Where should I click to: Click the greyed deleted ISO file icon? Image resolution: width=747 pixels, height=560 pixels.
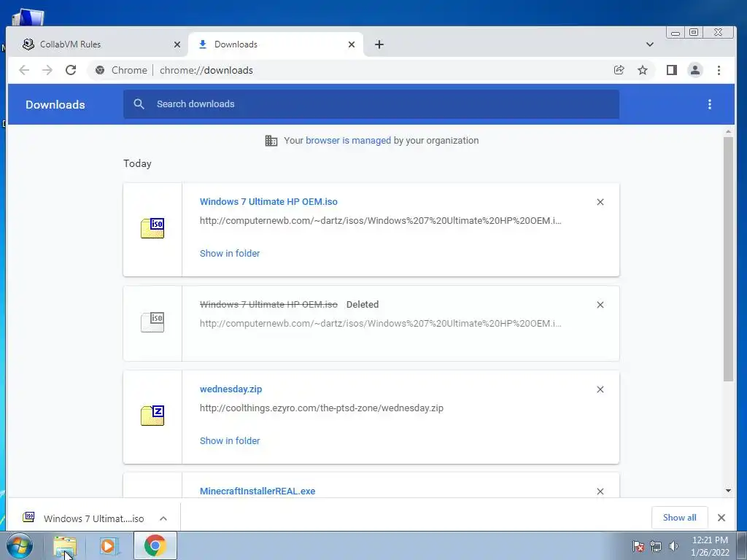pos(152,322)
